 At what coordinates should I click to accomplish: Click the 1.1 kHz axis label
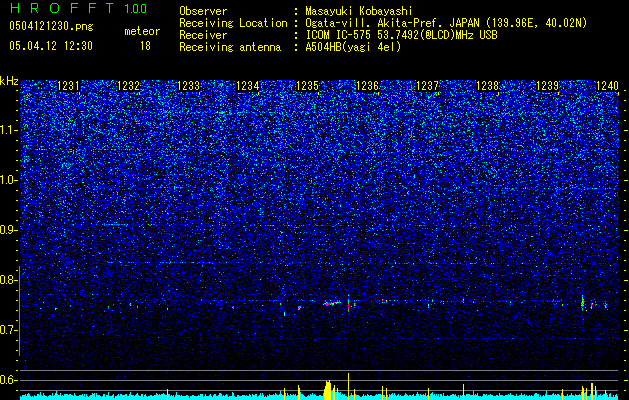[9, 130]
